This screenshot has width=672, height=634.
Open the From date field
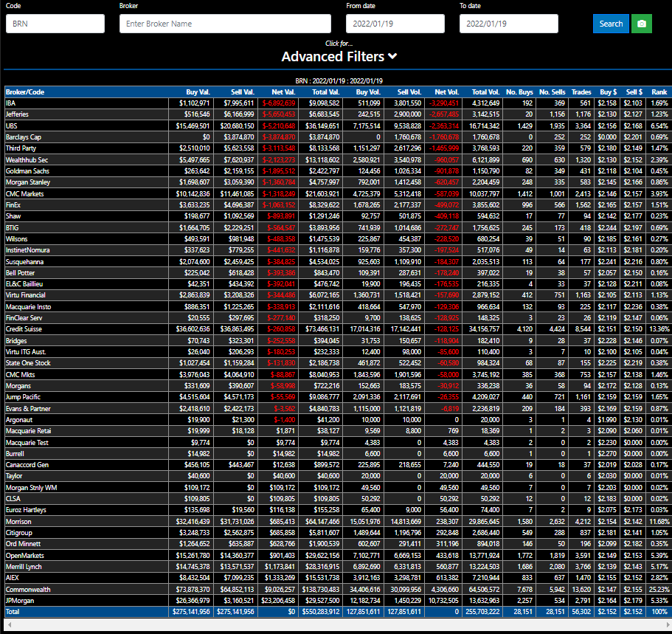[395, 24]
